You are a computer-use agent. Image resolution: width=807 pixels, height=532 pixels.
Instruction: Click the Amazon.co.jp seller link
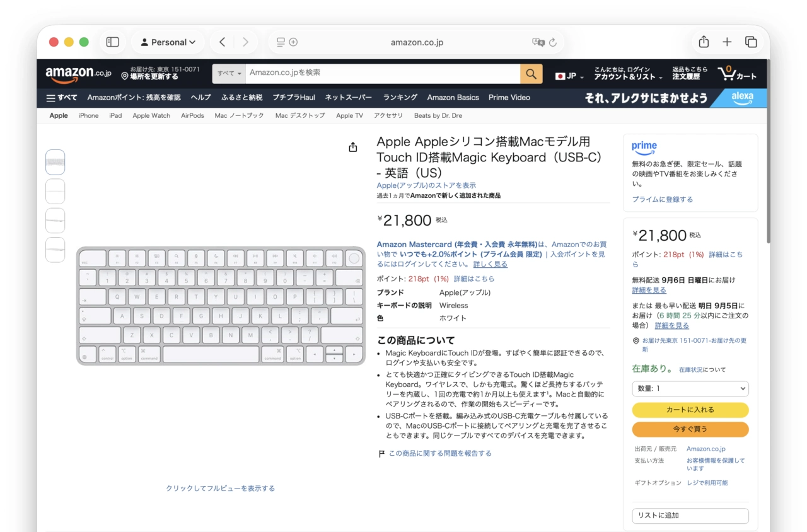tap(706, 449)
